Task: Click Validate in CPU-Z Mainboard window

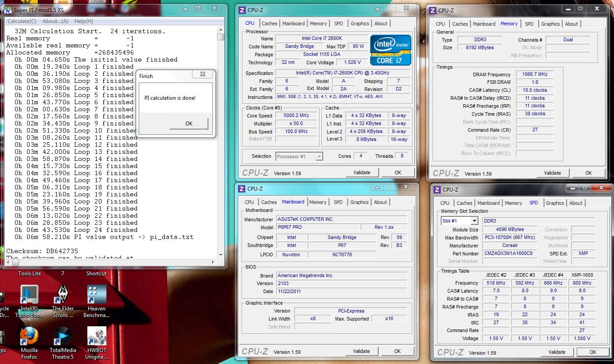Action: (361, 351)
